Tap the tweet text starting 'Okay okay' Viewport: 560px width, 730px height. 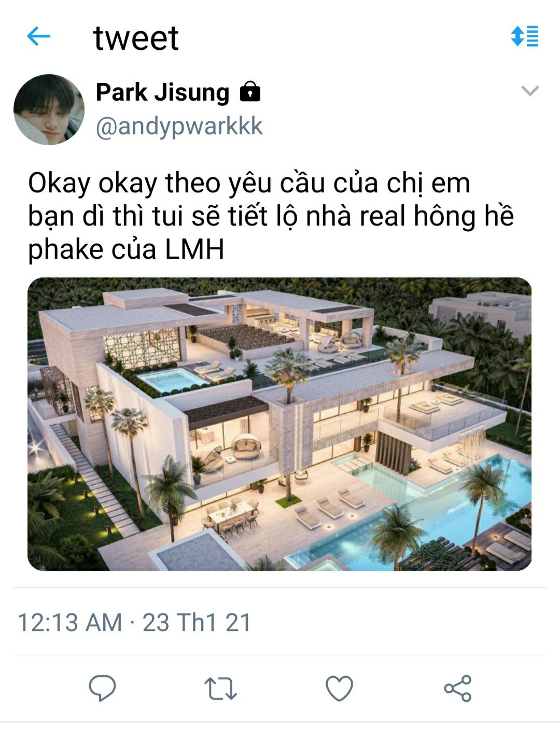coord(271,216)
